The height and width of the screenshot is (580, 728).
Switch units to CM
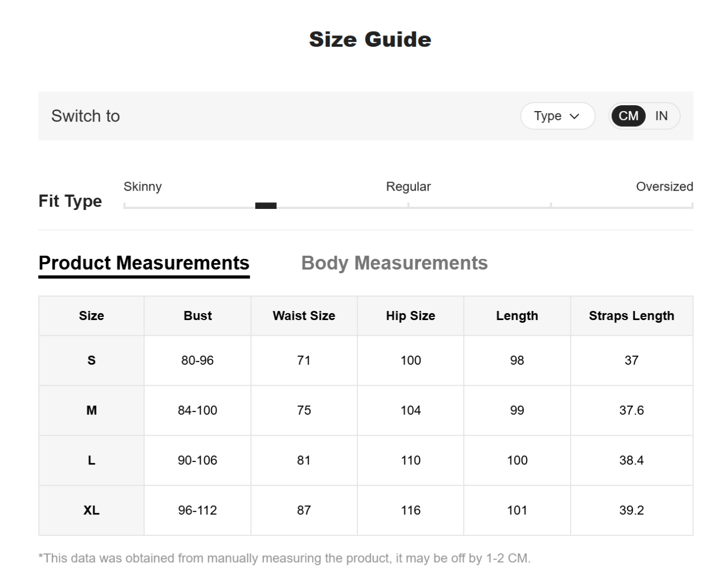pos(628,116)
